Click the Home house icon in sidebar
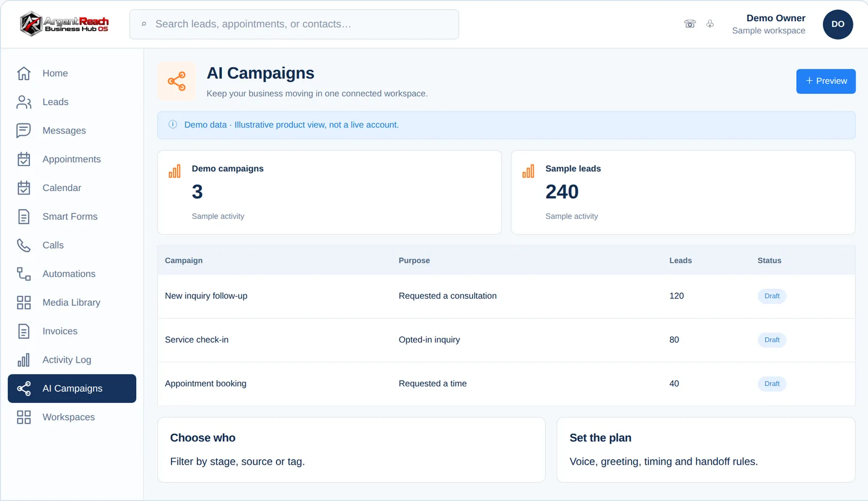The width and height of the screenshot is (868, 501). click(23, 73)
